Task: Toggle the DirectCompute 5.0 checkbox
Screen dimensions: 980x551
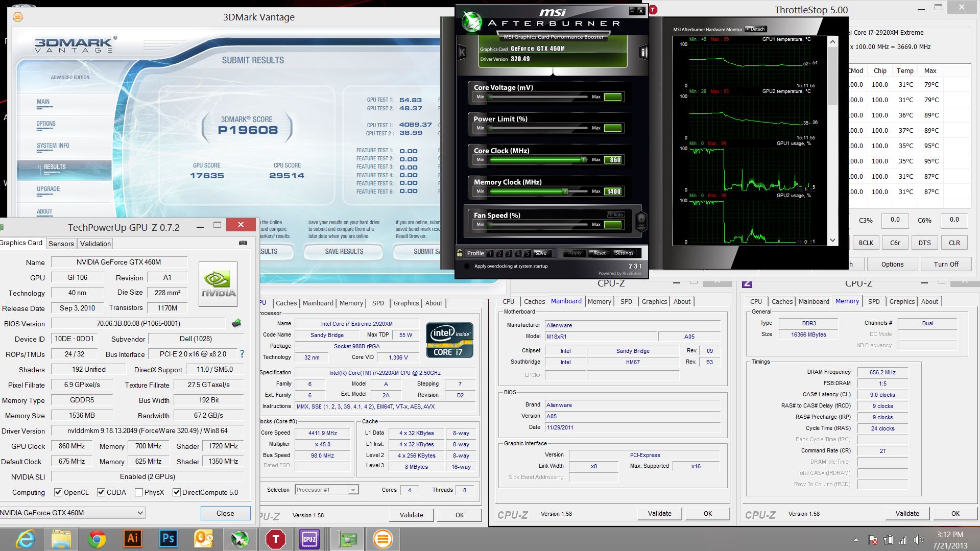Action: click(177, 492)
